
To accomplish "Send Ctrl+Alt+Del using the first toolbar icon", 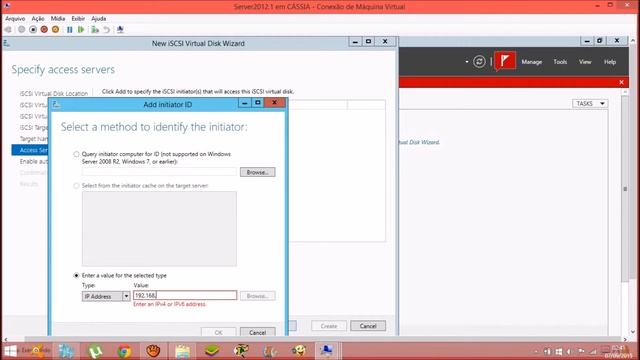I will (x=8, y=30).
